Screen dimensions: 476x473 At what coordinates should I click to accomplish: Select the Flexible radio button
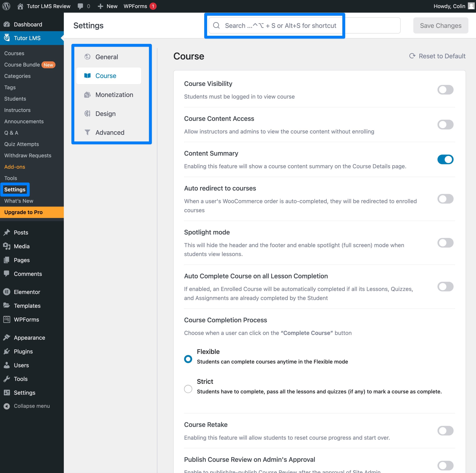point(188,359)
